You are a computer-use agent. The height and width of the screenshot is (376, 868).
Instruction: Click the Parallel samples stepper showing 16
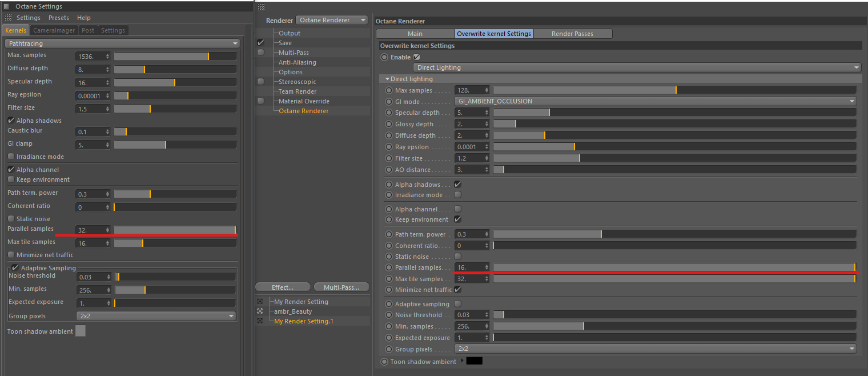click(x=487, y=267)
